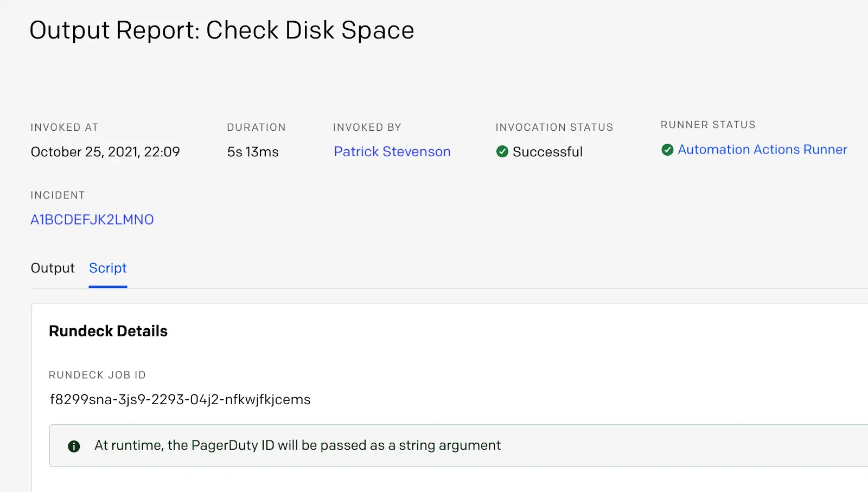This screenshot has height=492, width=868.
Task: Click the RUNNER STATUS label
Action: [708, 125]
